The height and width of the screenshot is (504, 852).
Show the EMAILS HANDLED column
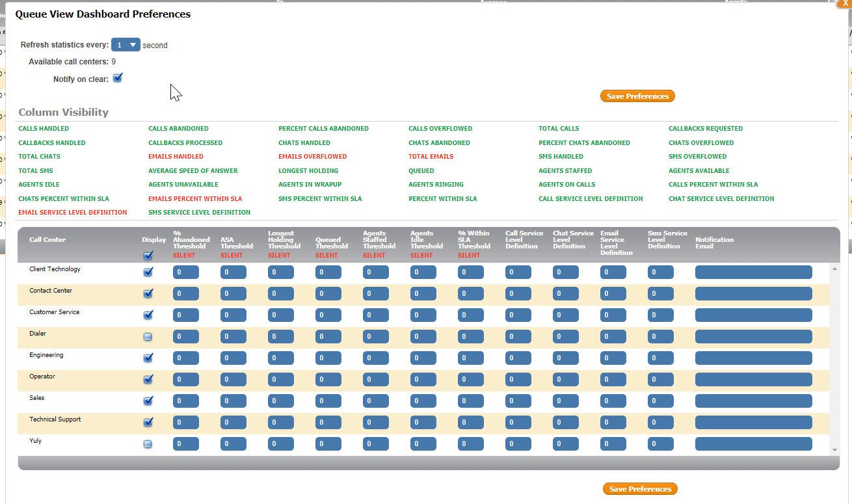point(176,157)
